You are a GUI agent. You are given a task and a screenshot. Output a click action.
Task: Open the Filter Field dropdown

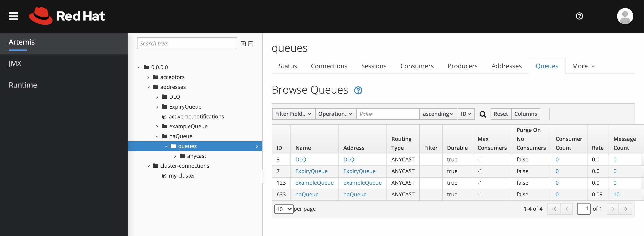pos(293,114)
